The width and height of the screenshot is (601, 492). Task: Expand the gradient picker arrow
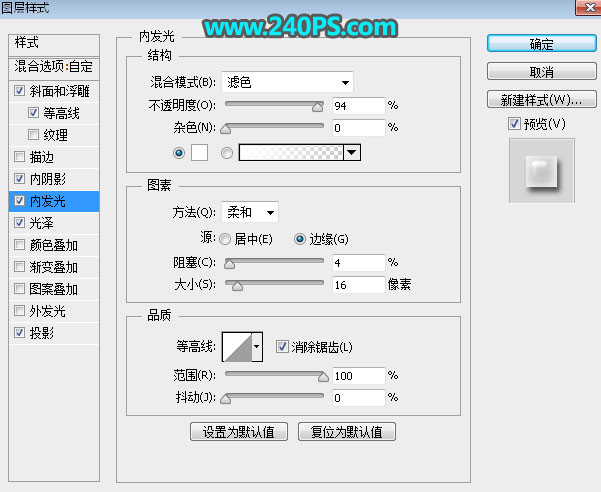(x=352, y=153)
